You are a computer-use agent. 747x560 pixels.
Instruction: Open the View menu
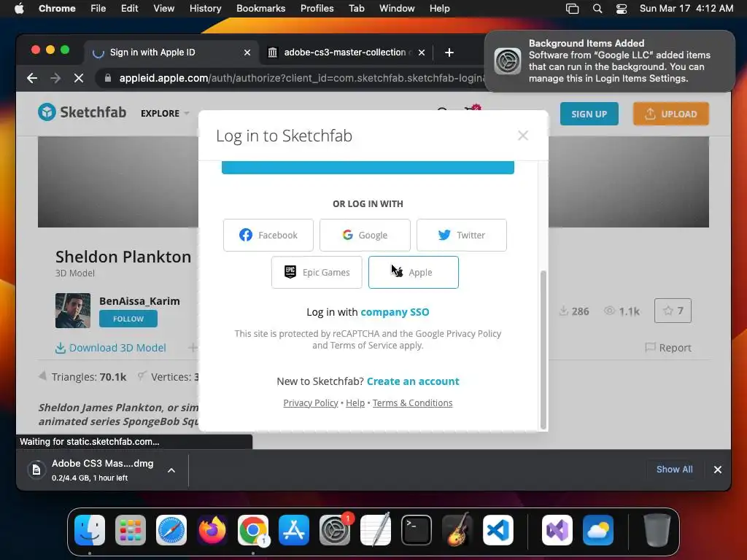click(x=163, y=9)
